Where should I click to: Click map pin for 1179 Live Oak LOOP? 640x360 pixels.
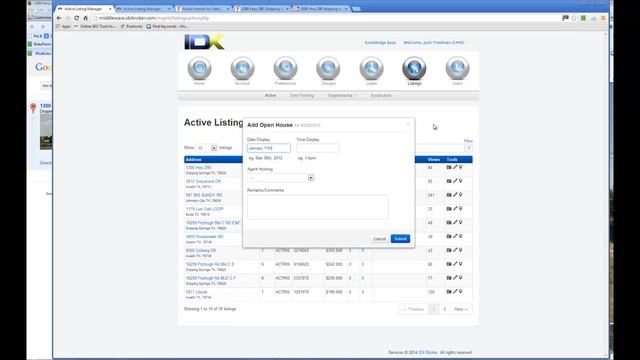(x=460, y=209)
